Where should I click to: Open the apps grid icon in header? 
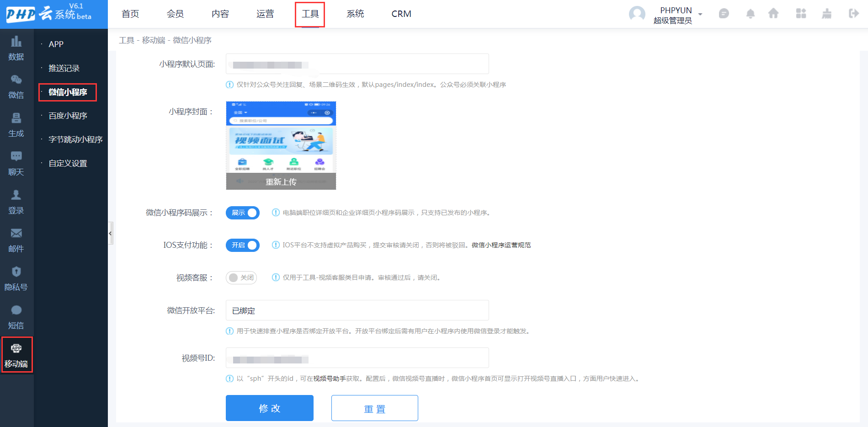coord(801,13)
